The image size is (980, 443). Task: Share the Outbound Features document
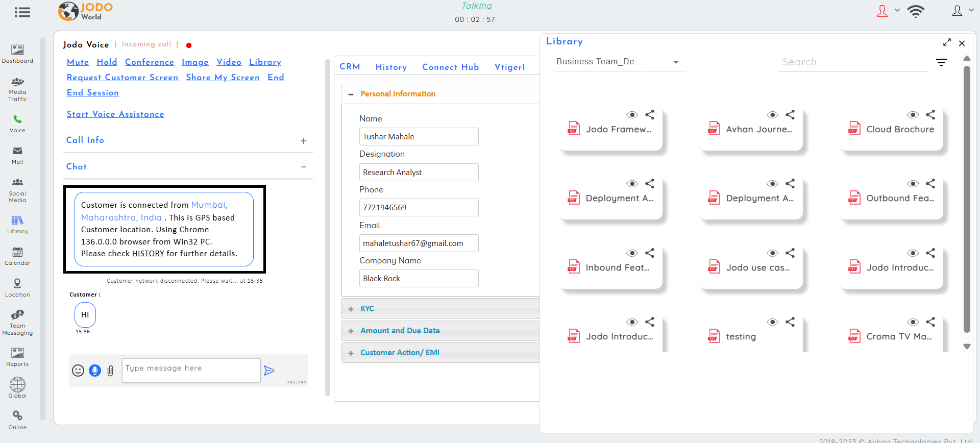click(x=930, y=184)
